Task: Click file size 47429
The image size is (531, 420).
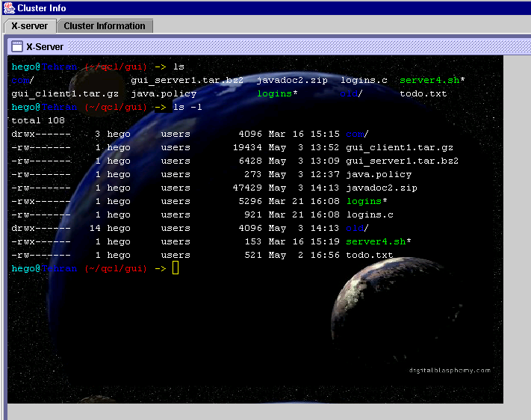Action: pos(247,188)
